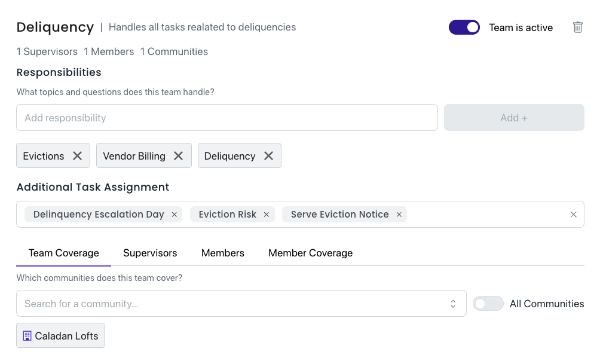Click the 1 Communities count
This screenshot has height=364, width=600.
[x=174, y=51]
